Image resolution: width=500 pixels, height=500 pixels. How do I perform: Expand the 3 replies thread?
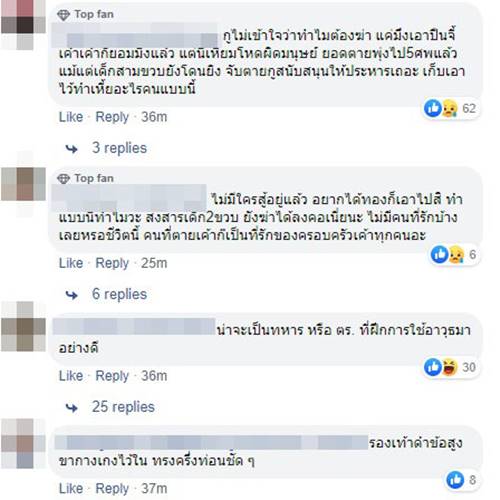tap(119, 148)
